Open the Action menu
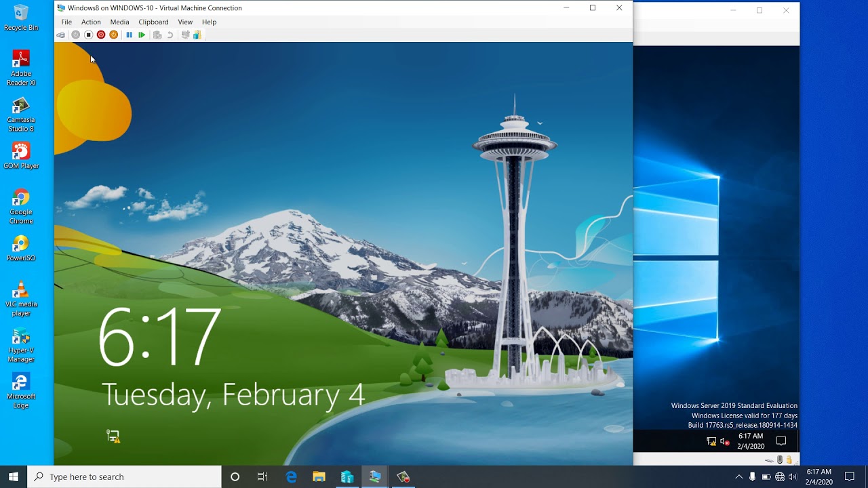The image size is (868, 488). pos(91,22)
